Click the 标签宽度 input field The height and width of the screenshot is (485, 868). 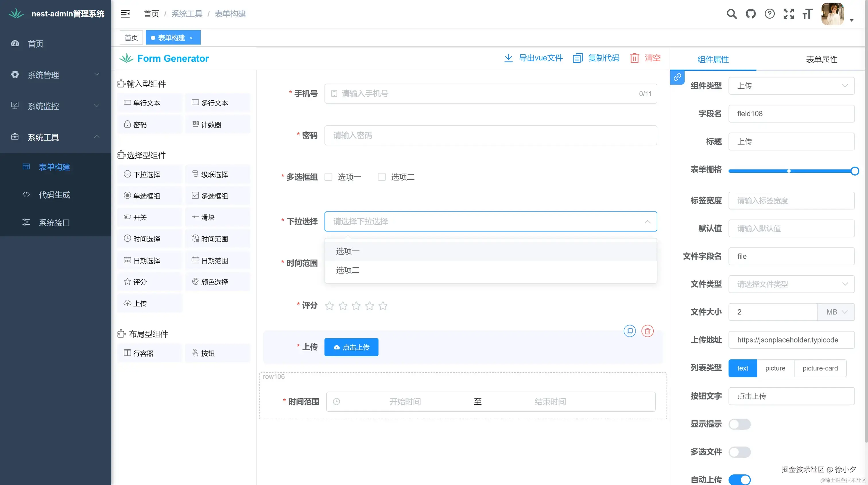pyautogui.click(x=791, y=201)
